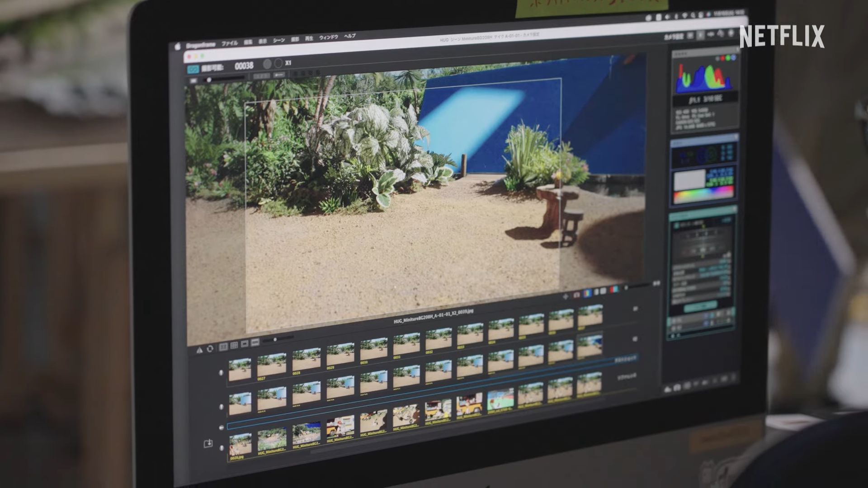Toggle the bottom reference row dot
Screen dimensions: 868x488
[222, 448]
